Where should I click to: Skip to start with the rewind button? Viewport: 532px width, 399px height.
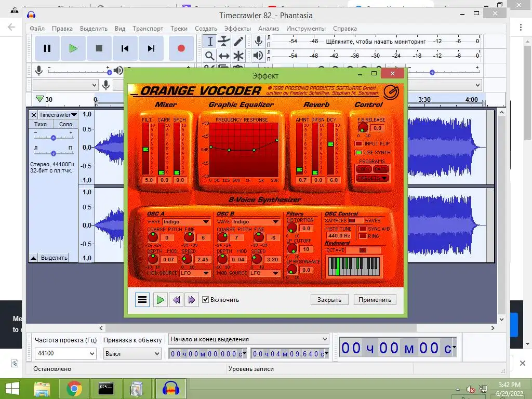click(x=125, y=48)
